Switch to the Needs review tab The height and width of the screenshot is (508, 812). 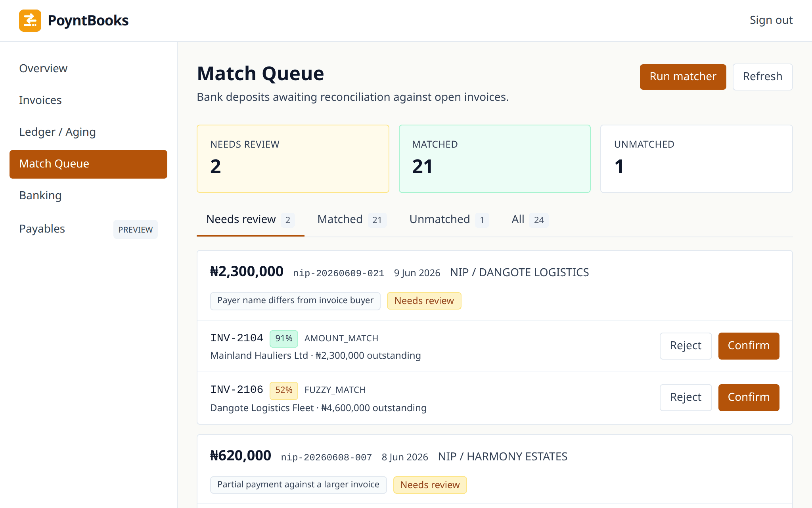(x=251, y=219)
